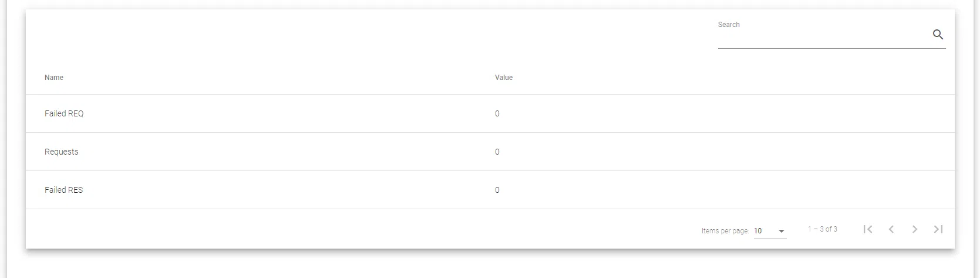
Task: Sort by the Name column header
Action: click(54, 78)
